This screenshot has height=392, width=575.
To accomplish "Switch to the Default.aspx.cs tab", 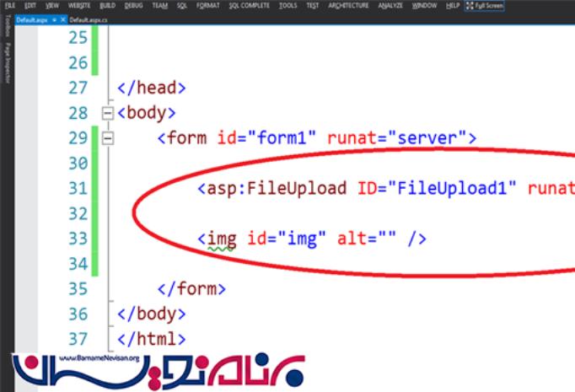I will pyautogui.click(x=89, y=19).
